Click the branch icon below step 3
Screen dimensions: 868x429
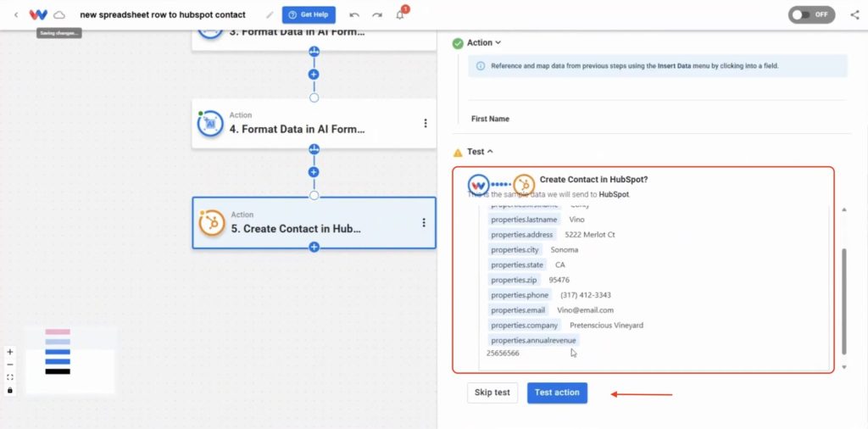pyautogui.click(x=314, y=52)
